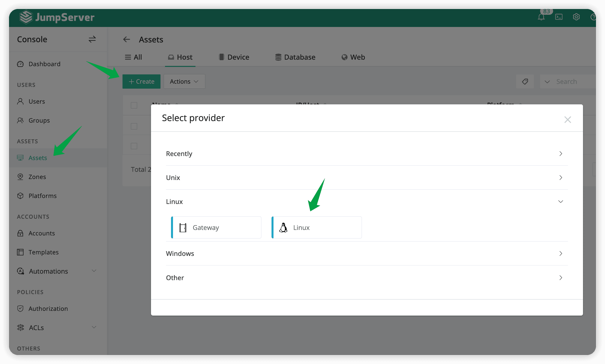Click the Create button
The width and height of the screenshot is (605, 364).
click(x=141, y=81)
